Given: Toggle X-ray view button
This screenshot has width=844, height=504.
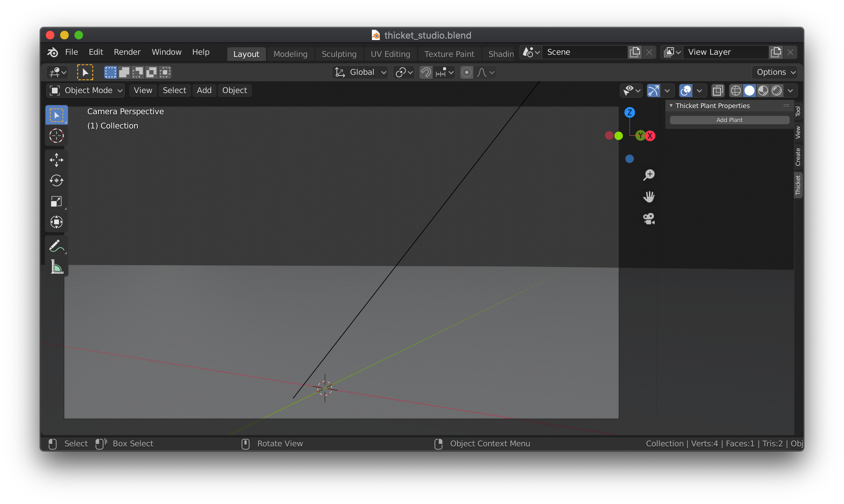Looking at the screenshot, I should coord(718,91).
